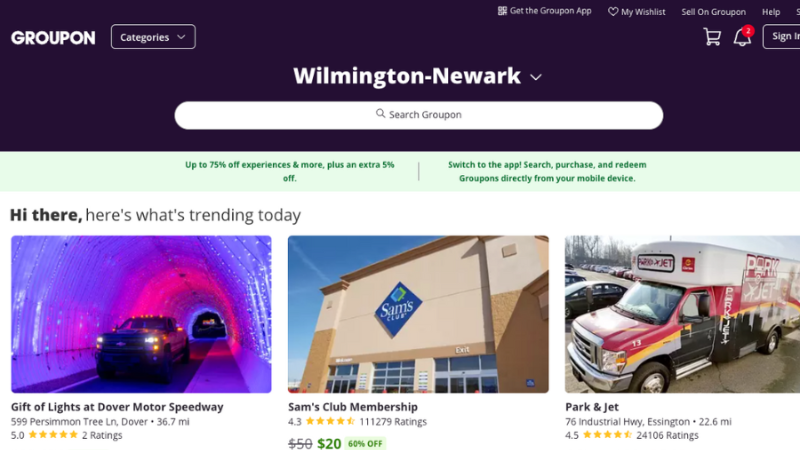Click the Search Groupon field
Image resolution: width=800 pixels, height=450 pixels.
pyautogui.click(x=418, y=115)
